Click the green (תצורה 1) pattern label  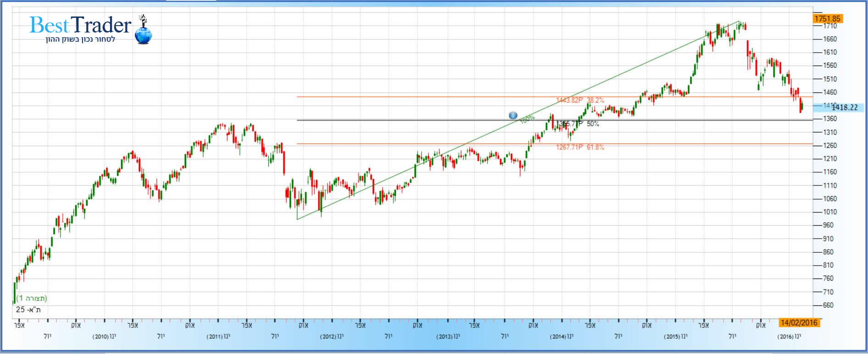coord(32,299)
